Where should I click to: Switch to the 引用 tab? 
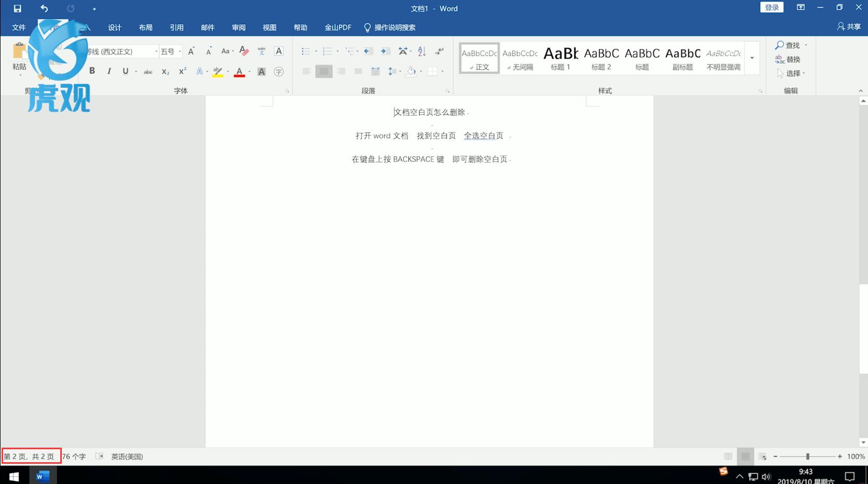177,28
